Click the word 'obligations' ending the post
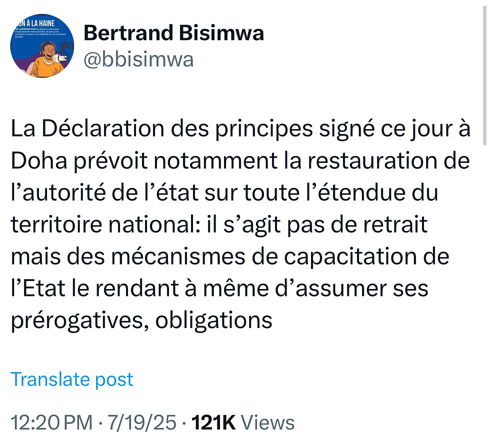490x448 pixels. [x=214, y=320]
